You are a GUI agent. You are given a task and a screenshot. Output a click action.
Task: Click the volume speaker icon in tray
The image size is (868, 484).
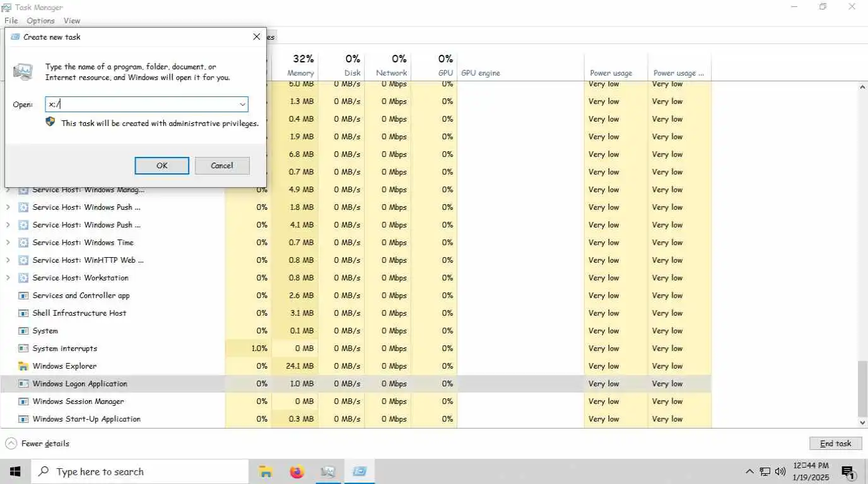click(x=780, y=471)
